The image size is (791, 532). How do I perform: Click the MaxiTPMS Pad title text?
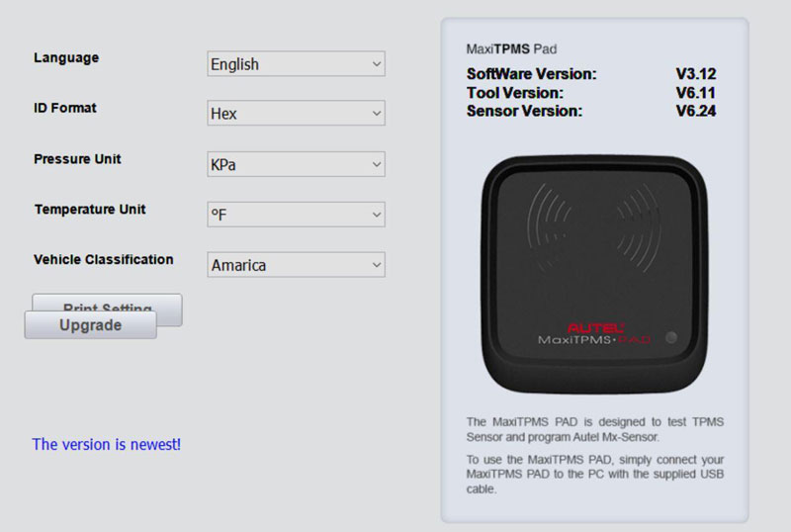(511, 49)
